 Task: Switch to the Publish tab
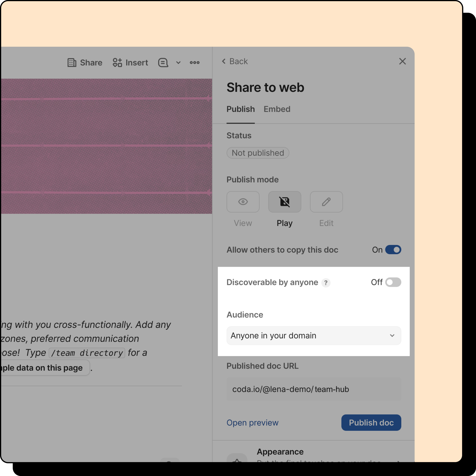click(x=241, y=109)
